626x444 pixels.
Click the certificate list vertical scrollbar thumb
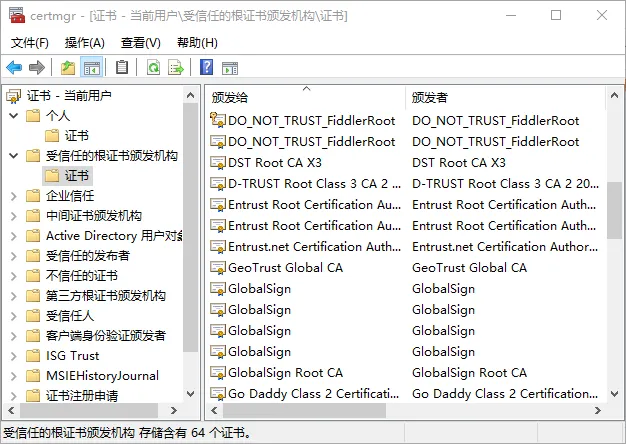coord(614,210)
